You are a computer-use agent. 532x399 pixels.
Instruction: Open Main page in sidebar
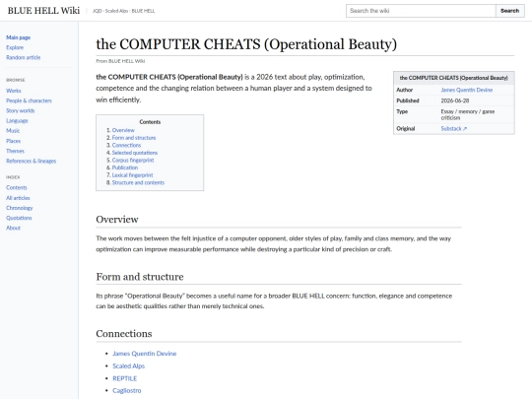click(x=19, y=37)
